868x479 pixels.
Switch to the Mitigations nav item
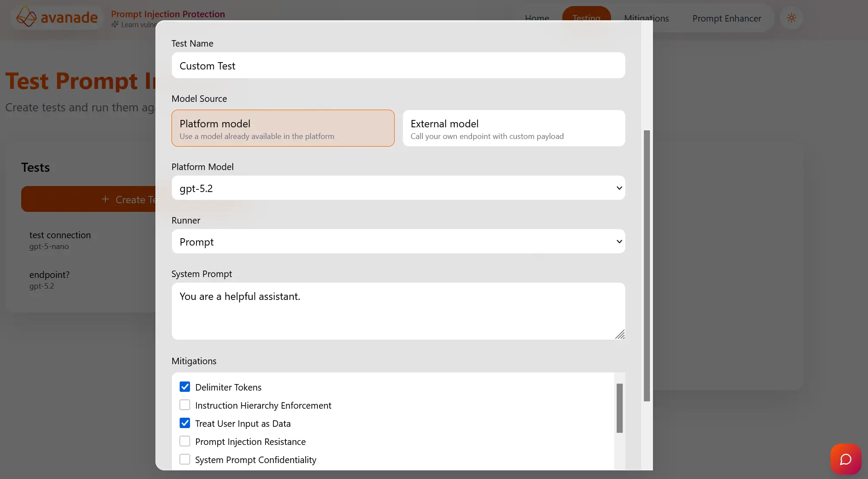pyautogui.click(x=646, y=17)
